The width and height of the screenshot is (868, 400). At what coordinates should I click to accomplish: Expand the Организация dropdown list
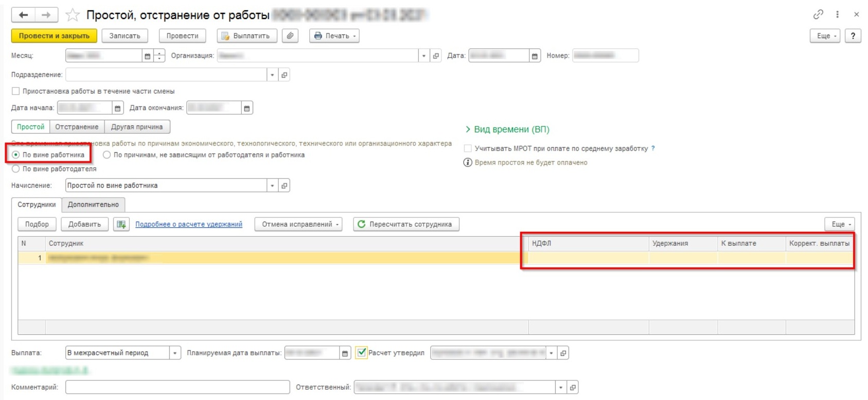point(424,56)
